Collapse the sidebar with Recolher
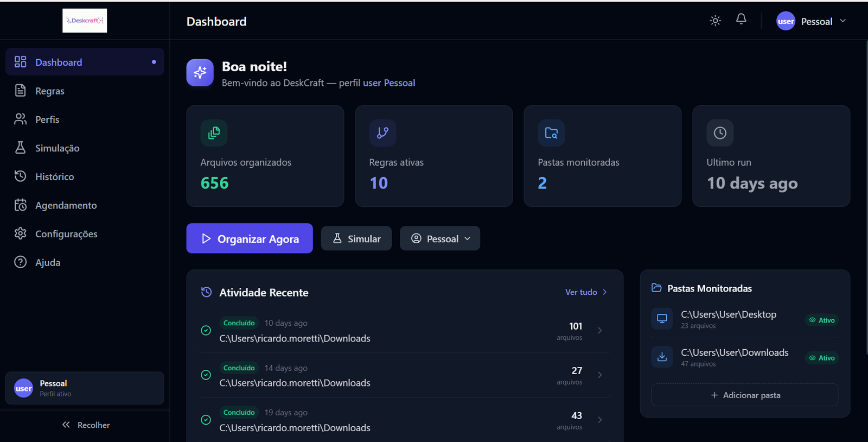 [86, 425]
